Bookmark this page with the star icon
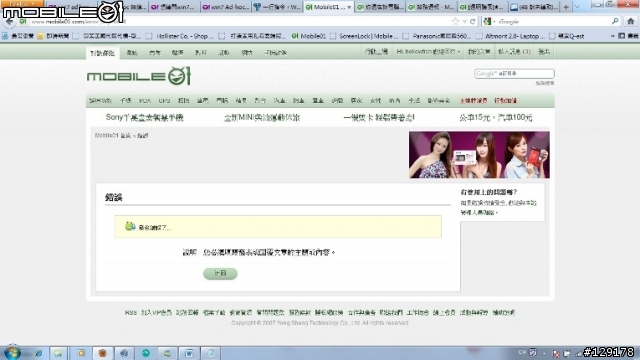Image resolution: width=640 pixels, height=360 pixels. tap(456, 21)
